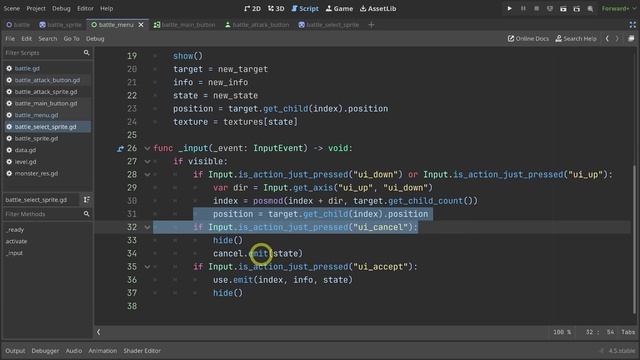Switch to the battle_main_button scene tab
Image resolution: width=640 pixels, height=360 pixels.
point(184,25)
